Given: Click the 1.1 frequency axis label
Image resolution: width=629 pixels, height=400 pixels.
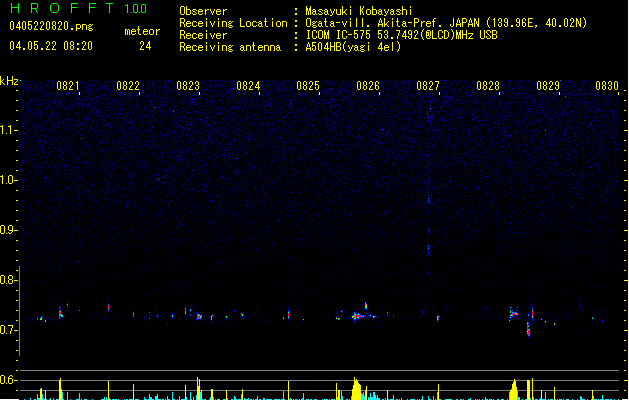Looking at the screenshot, I should (x=8, y=130).
